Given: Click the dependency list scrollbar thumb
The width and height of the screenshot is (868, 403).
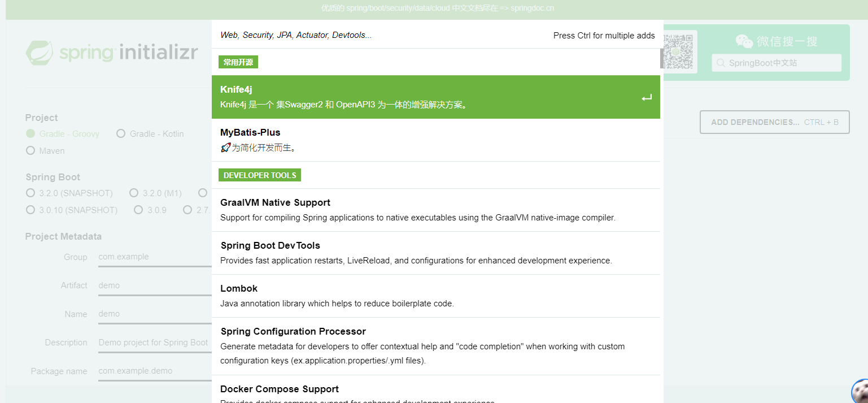Looking at the screenshot, I should pos(662,58).
